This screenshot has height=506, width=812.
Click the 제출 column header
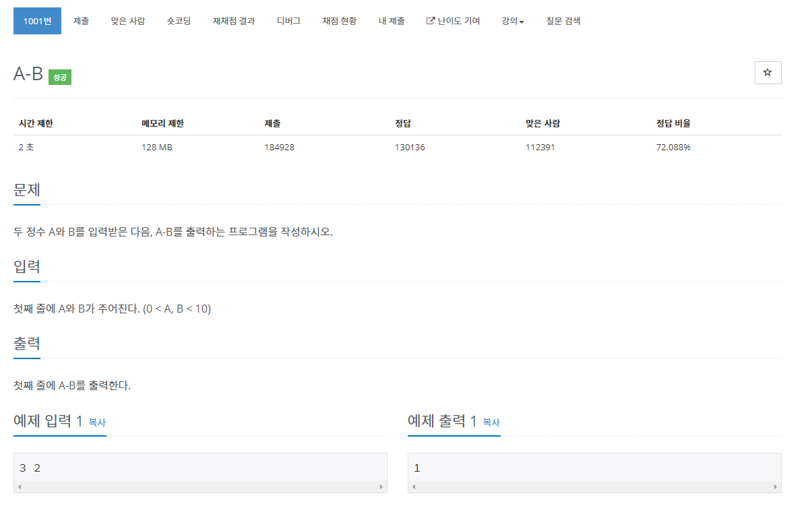click(272, 124)
